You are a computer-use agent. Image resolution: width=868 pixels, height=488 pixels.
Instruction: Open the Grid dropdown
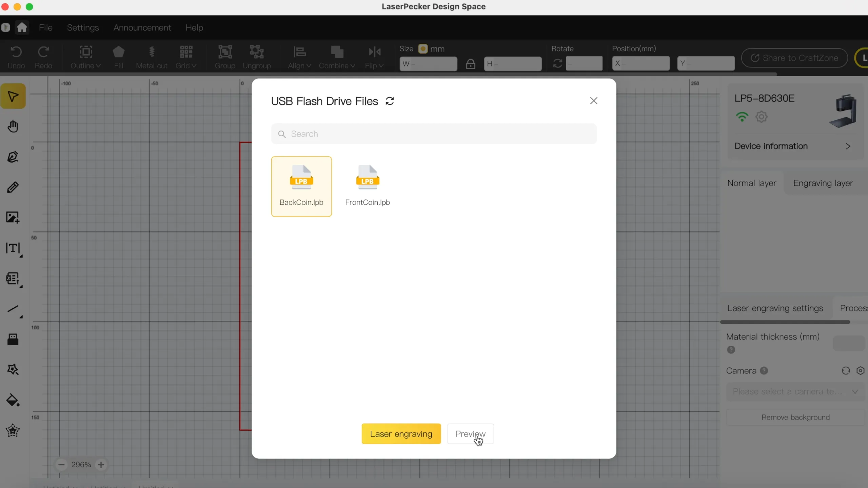tap(186, 57)
